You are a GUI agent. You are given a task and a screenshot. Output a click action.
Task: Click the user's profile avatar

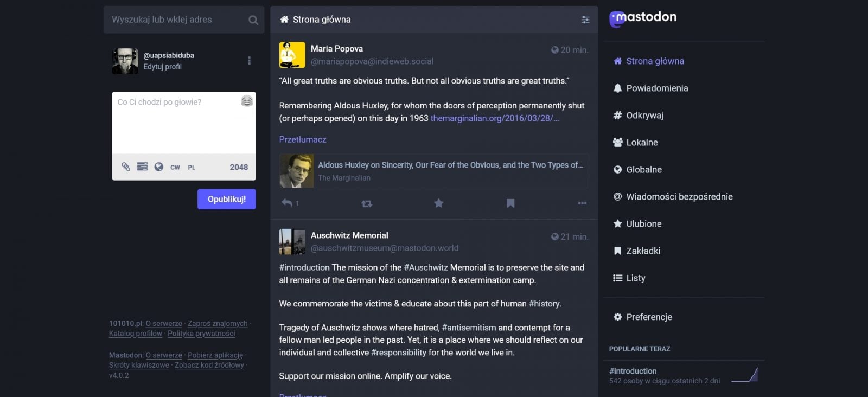pyautogui.click(x=125, y=61)
